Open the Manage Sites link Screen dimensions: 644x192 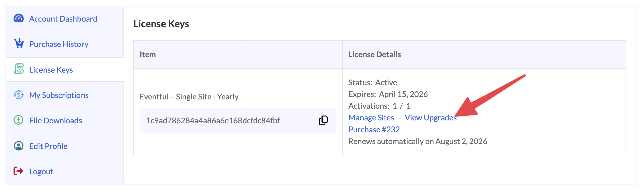[371, 118]
